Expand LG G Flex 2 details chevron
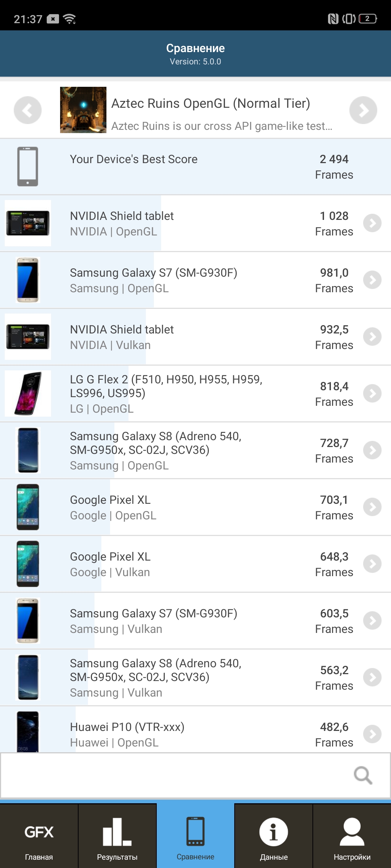 [x=372, y=393]
